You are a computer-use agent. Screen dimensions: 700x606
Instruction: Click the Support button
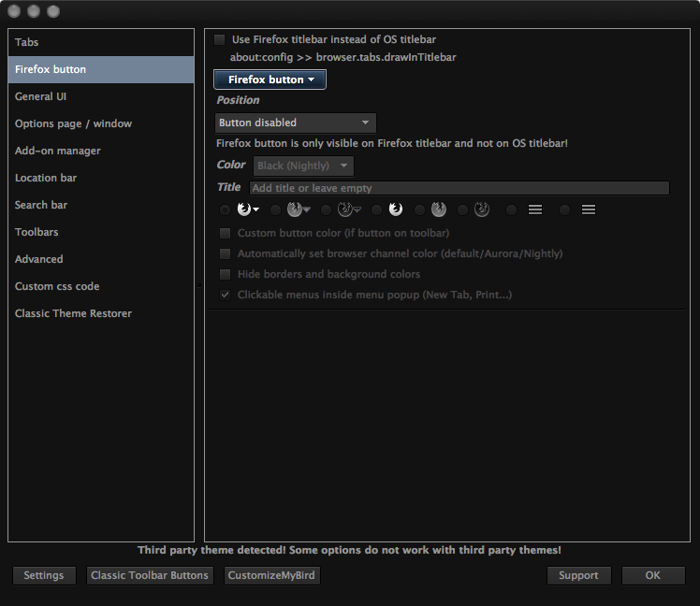pyautogui.click(x=578, y=575)
